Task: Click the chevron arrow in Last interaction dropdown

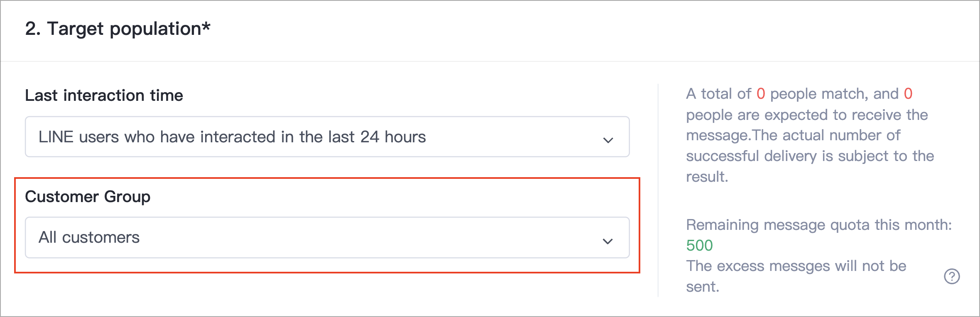Action: (x=608, y=140)
